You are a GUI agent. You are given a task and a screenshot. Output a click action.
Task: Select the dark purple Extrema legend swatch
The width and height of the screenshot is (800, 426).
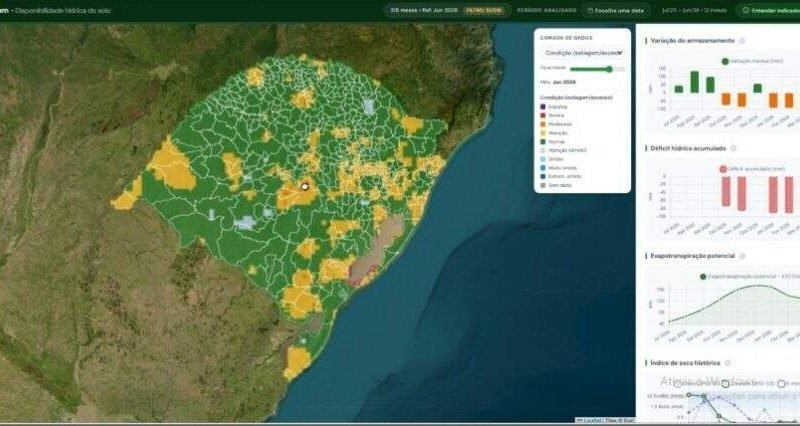point(543,107)
